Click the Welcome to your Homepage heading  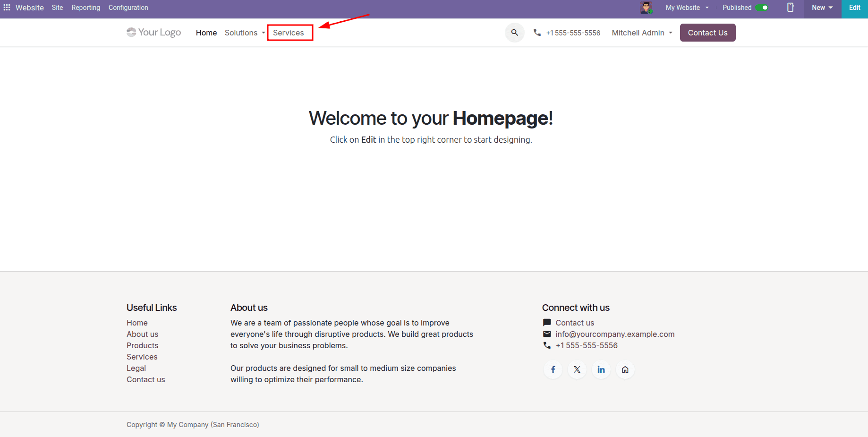(x=431, y=118)
